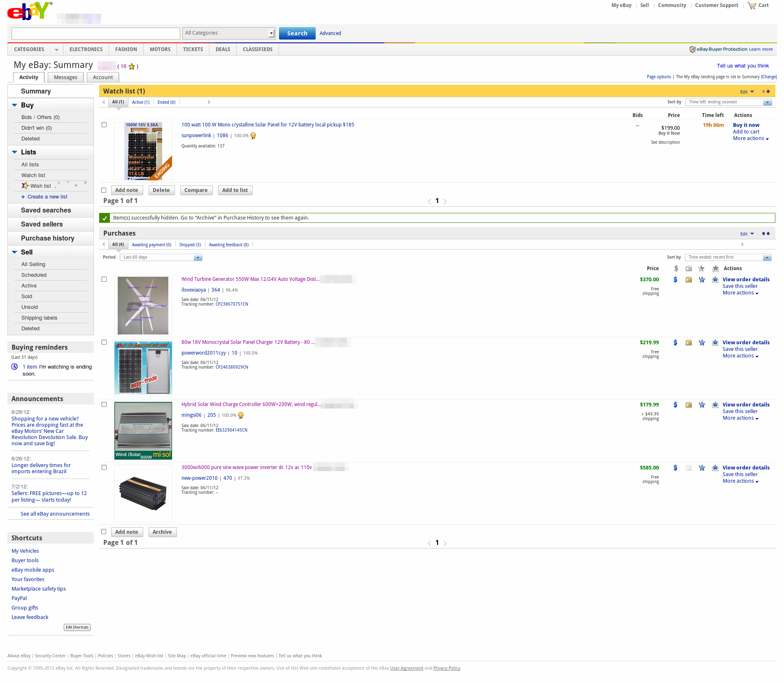This screenshot has height=682, width=784.
Task: Switch to the Messages tab
Action: click(65, 77)
